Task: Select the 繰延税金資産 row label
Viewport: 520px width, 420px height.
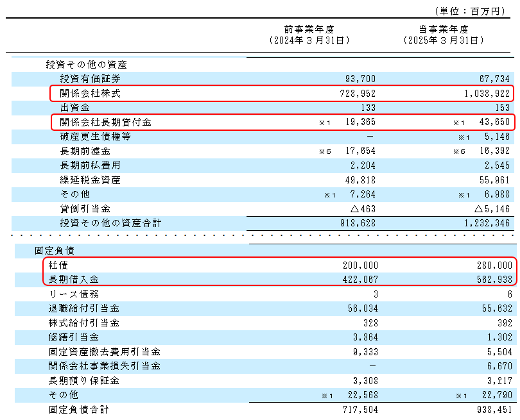Action: click(90, 180)
